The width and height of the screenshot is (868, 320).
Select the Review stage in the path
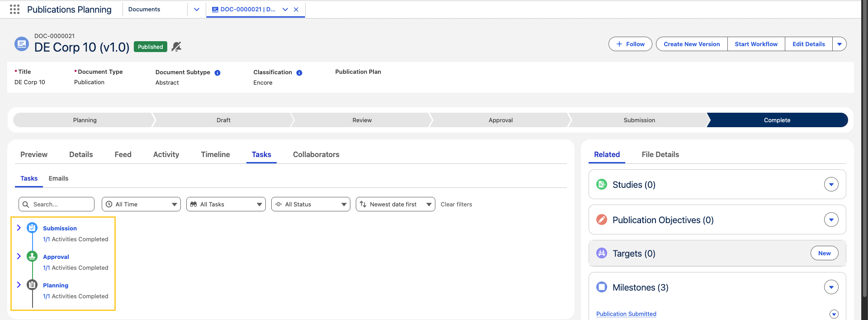tap(362, 120)
